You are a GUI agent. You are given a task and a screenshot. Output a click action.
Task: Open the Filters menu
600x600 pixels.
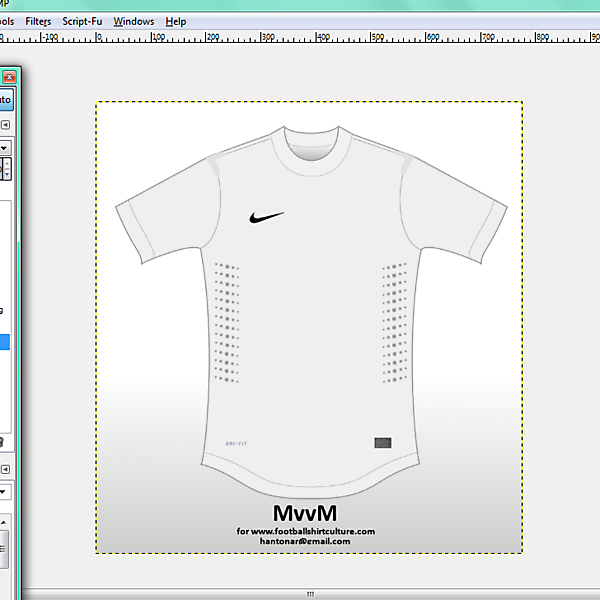(x=38, y=21)
